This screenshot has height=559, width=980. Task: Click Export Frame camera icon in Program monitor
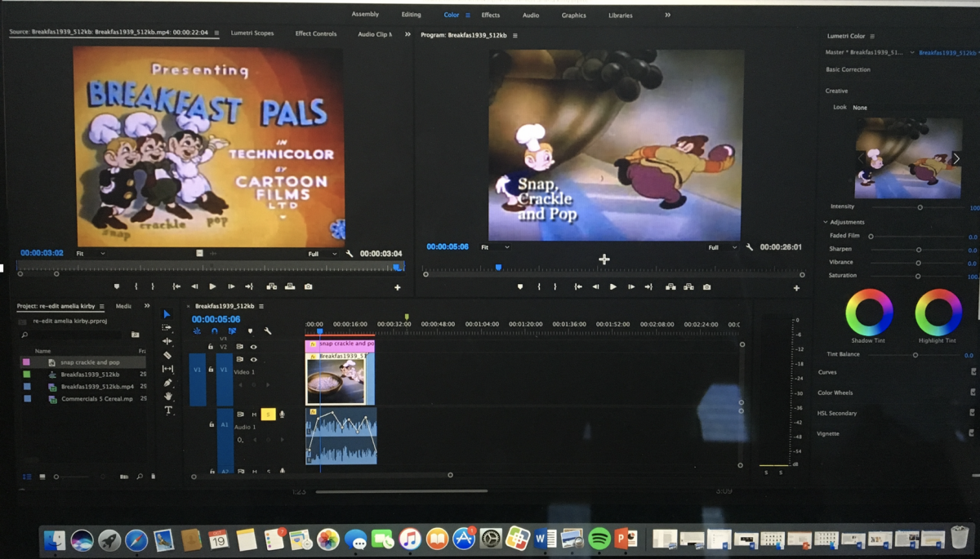(x=707, y=287)
